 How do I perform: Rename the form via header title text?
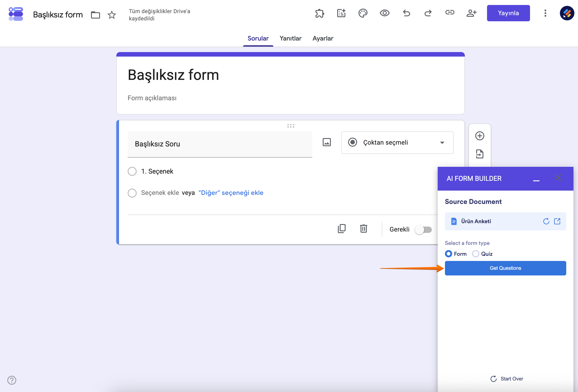coord(58,15)
